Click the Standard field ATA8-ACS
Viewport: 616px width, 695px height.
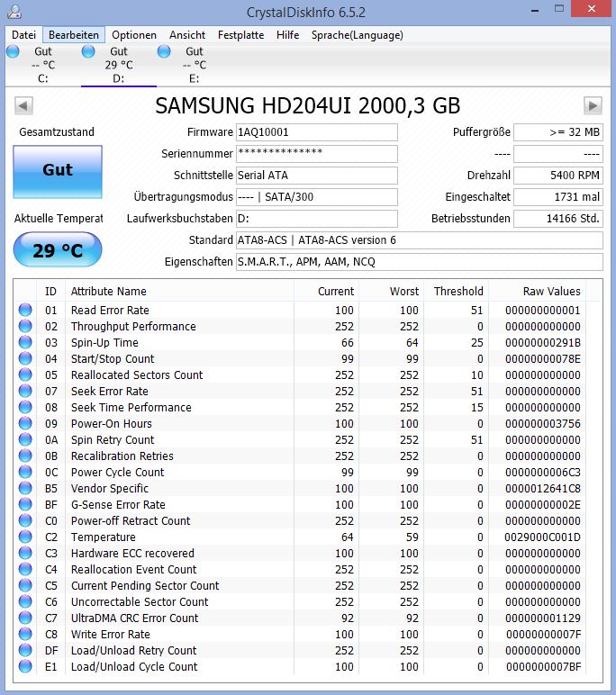420,240
